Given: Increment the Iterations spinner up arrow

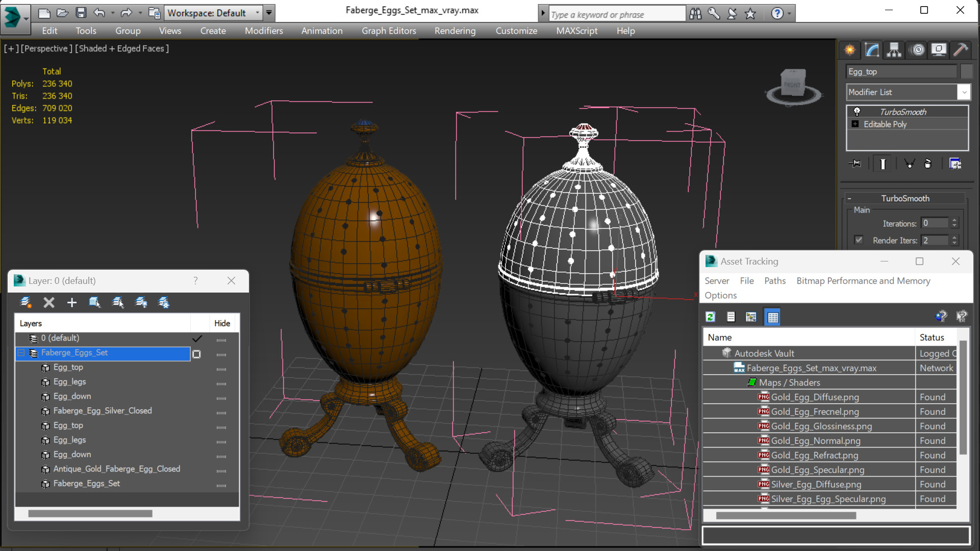Looking at the screenshot, I should 954,220.
